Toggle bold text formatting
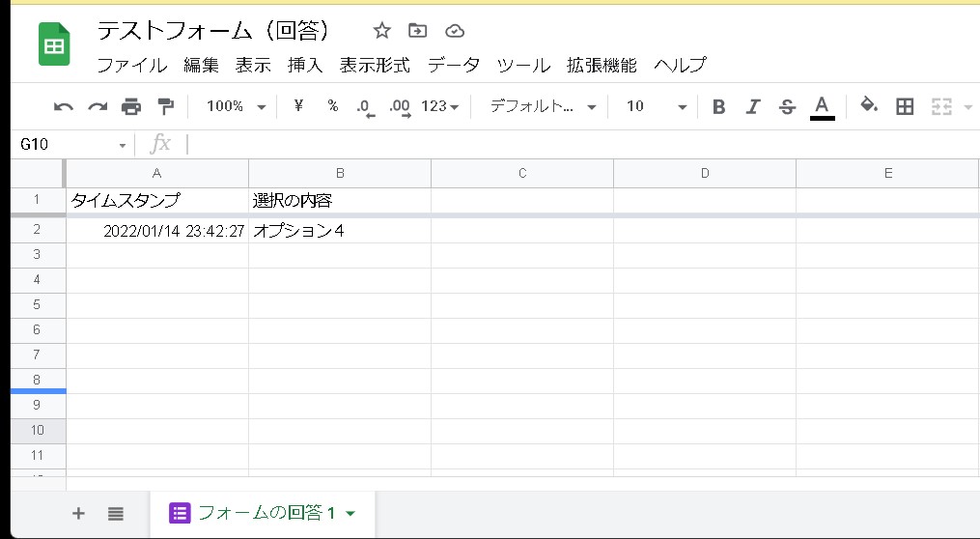980x539 pixels. click(718, 106)
